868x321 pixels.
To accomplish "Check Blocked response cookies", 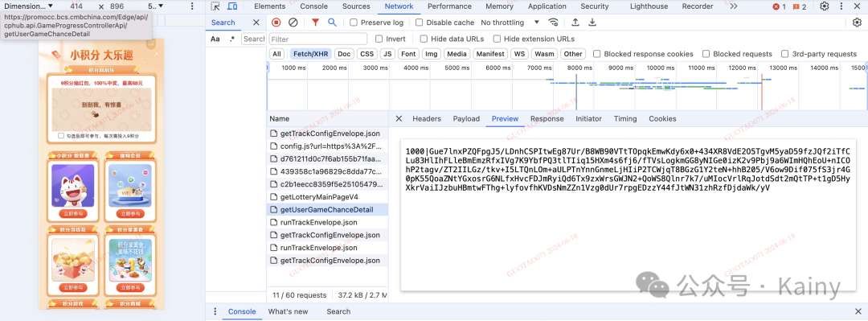I will (596, 54).
